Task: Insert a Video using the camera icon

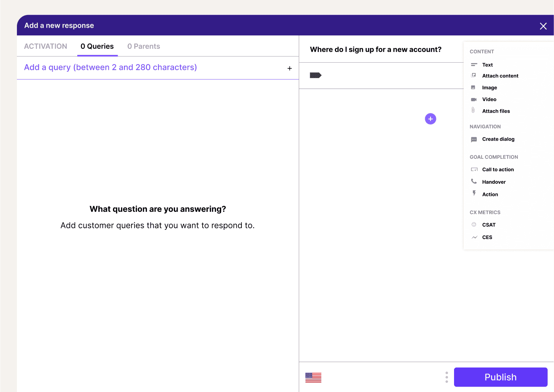Action: (x=474, y=99)
